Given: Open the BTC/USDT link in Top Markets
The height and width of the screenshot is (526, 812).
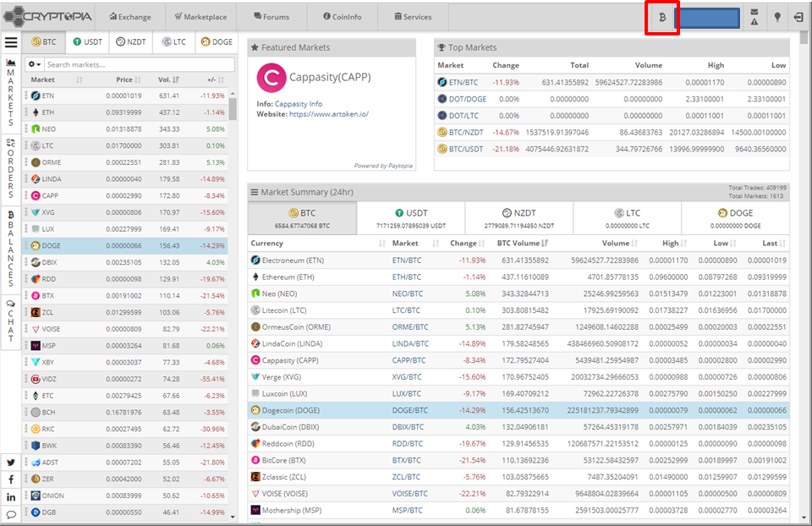Looking at the screenshot, I should click(465, 149).
